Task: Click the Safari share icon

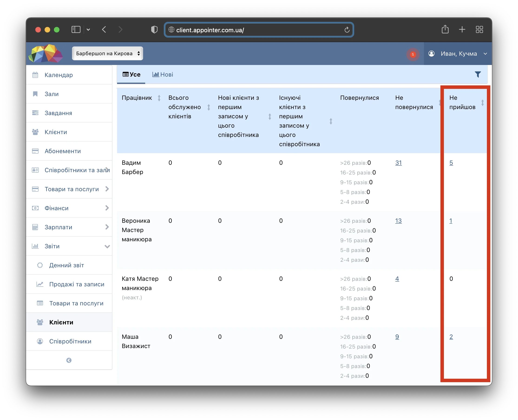Action: point(445,29)
